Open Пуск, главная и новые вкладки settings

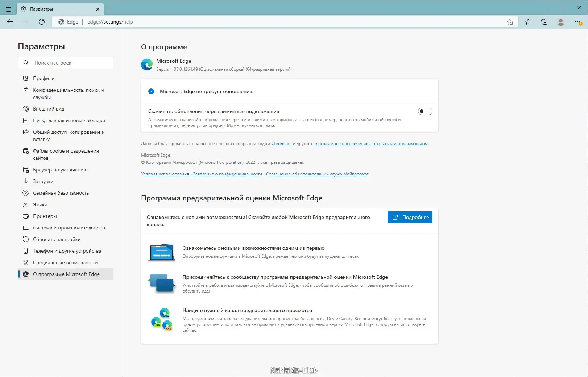coord(66,120)
